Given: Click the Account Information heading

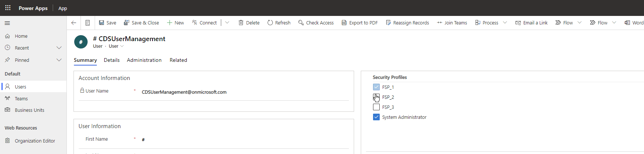Looking at the screenshot, I should coord(104,78).
